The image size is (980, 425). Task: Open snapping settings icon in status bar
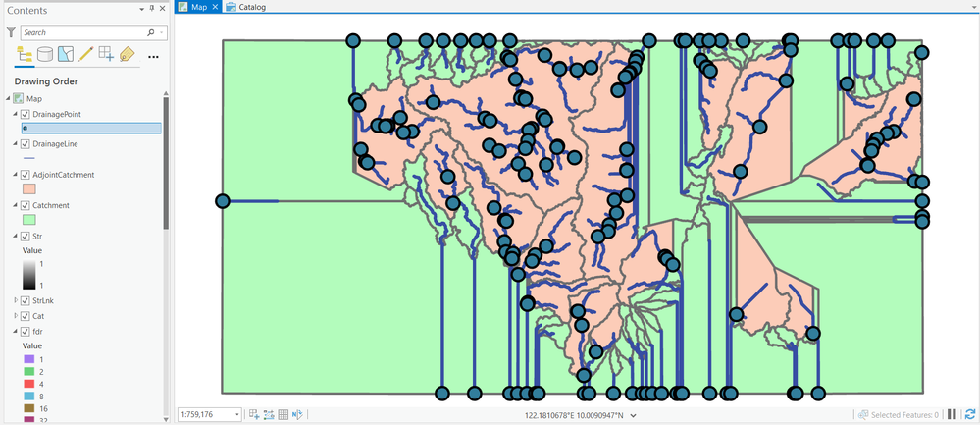point(254,414)
